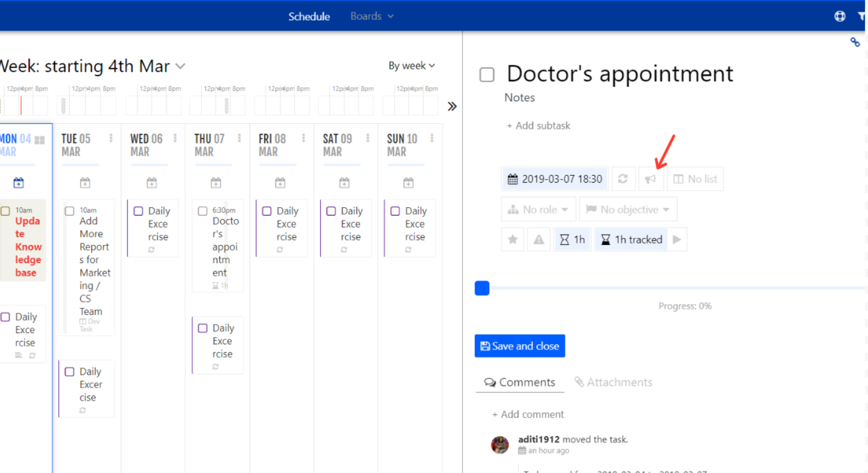The image size is (868, 473).
Task: Click the double-chevron next-week arrow
Action: coord(452,106)
